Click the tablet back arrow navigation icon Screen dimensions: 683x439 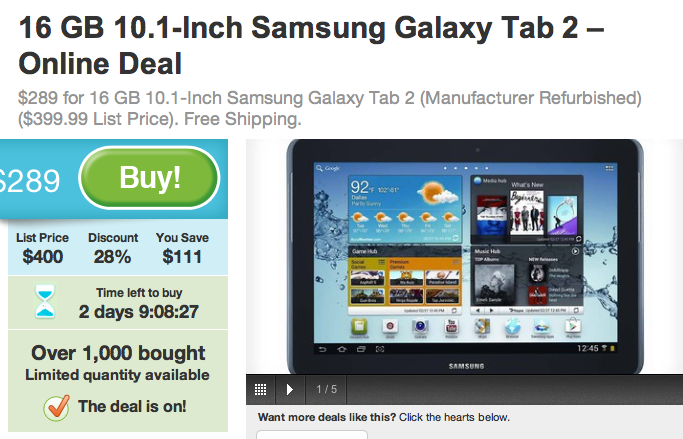(323, 349)
